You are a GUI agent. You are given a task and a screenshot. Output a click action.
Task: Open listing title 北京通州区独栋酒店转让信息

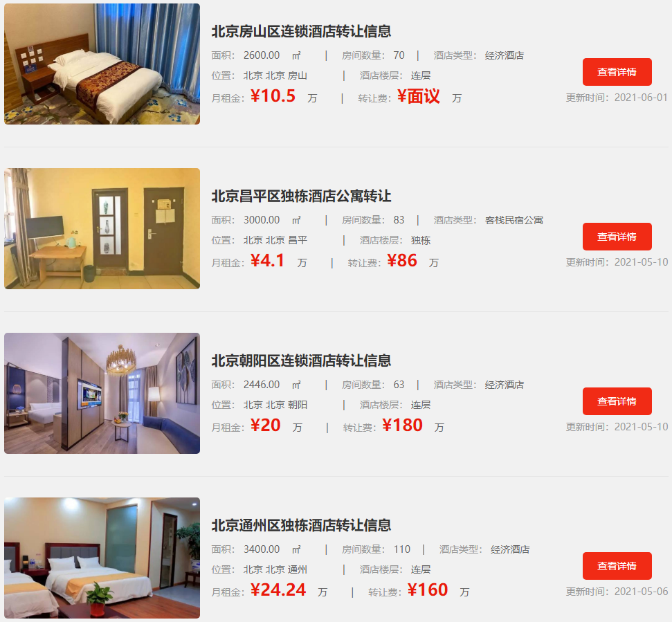pos(301,525)
